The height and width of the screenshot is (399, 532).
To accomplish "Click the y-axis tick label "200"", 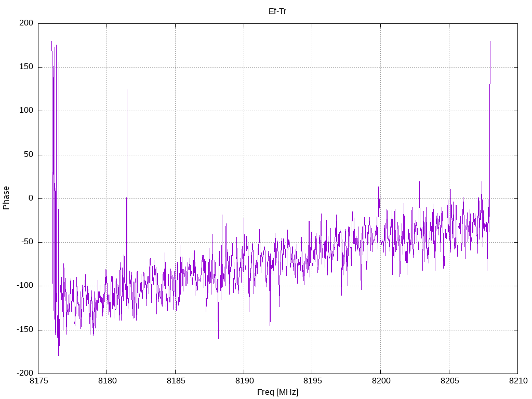I will [x=26, y=23].
